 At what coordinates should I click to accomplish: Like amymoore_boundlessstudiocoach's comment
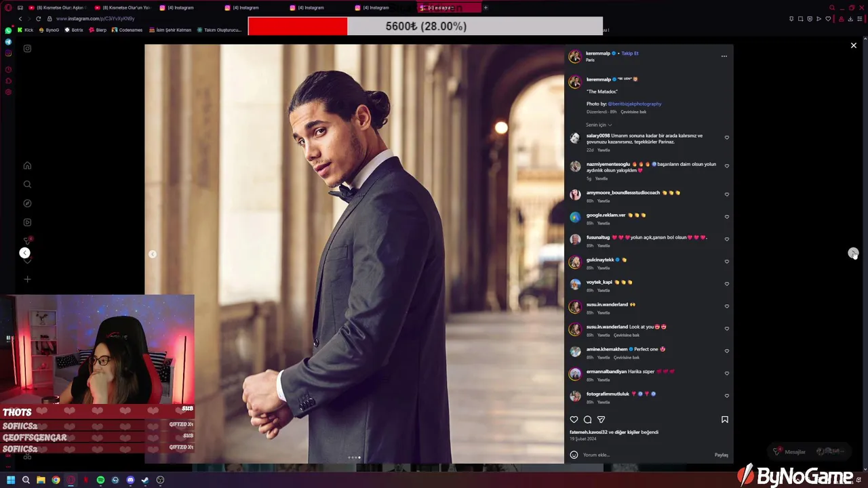point(727,195)
